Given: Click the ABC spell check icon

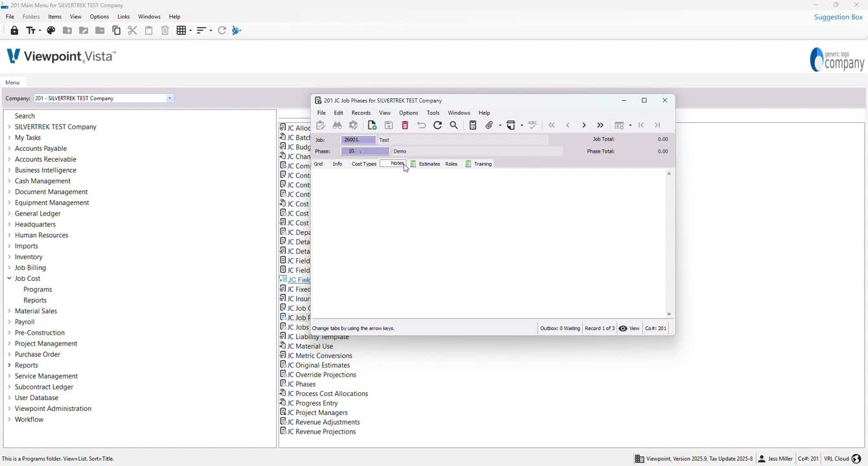Looking at the screenshot, I should 532,126.
